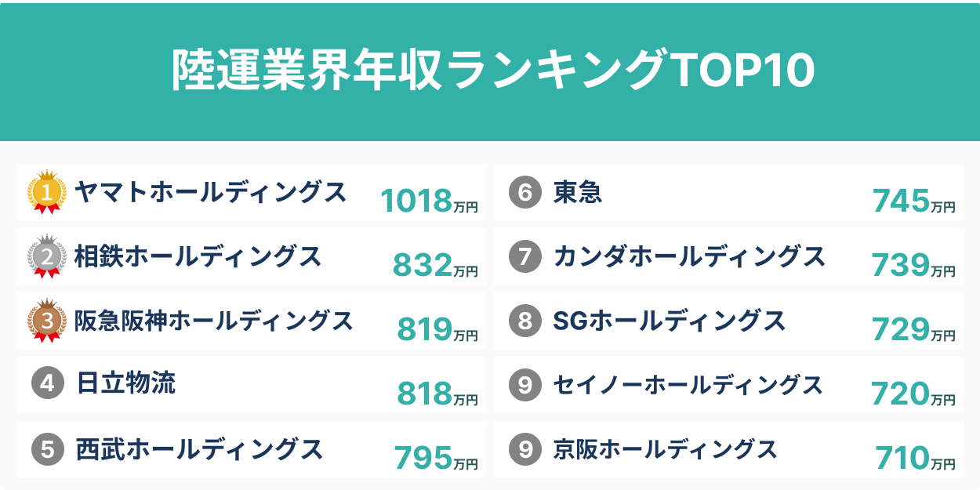The image size is (980, 490).
Task: Open the カンダホールディングス entry
Action: tap(688, 256)
